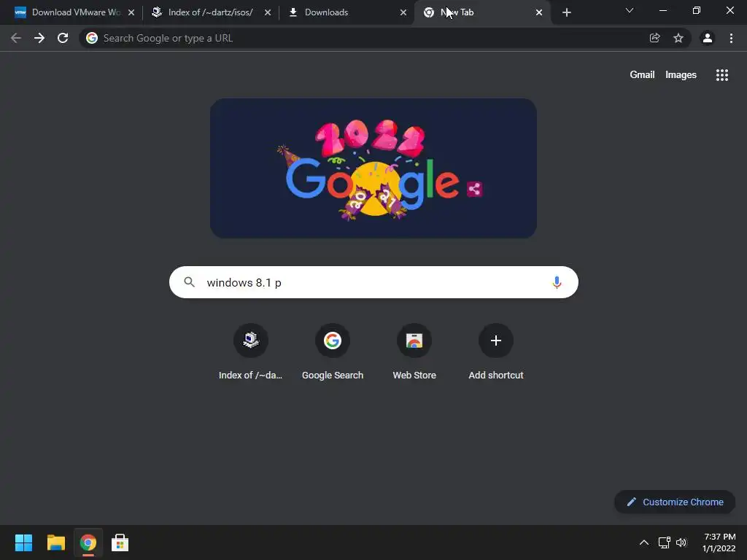Image resolution: width=747 pixels, height=560 pixels.
Task: Switch to the Index of /~dartz/isos/ tab
Action: pos(209,12)
